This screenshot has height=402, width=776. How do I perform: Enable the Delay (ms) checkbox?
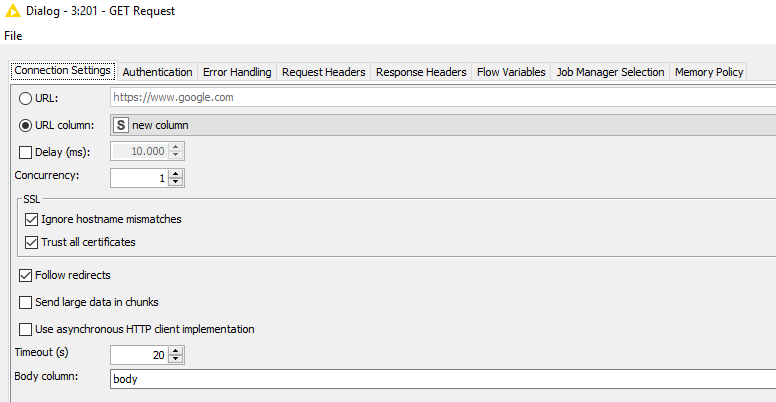(26, 152)
